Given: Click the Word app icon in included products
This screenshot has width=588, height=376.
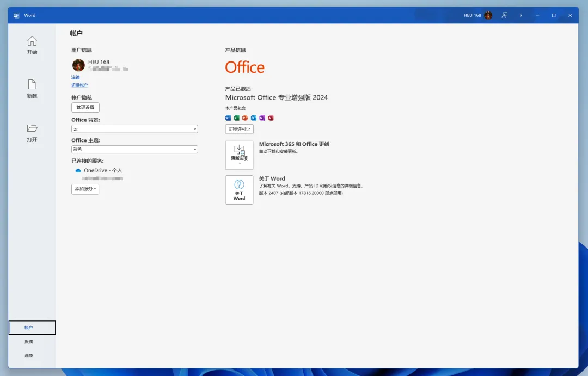Looking at the screenshot, I should (228, 118).
